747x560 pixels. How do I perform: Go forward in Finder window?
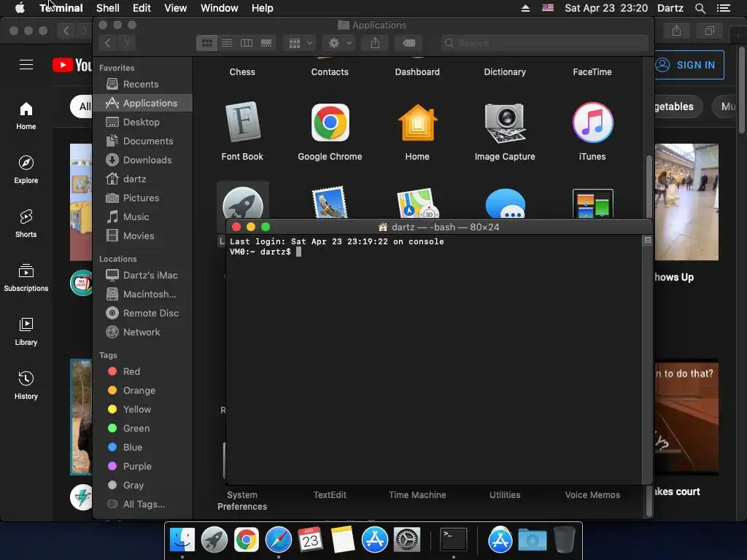pos(127,43)
